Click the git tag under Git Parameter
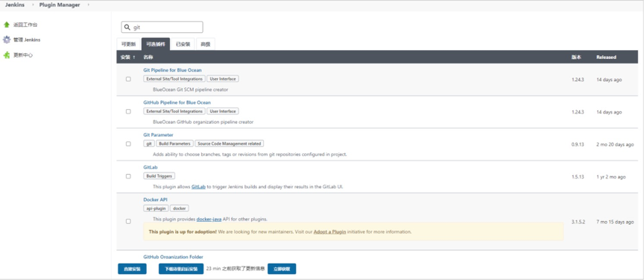The width and height of the screenshot is (644, 280). pos(149,143)
